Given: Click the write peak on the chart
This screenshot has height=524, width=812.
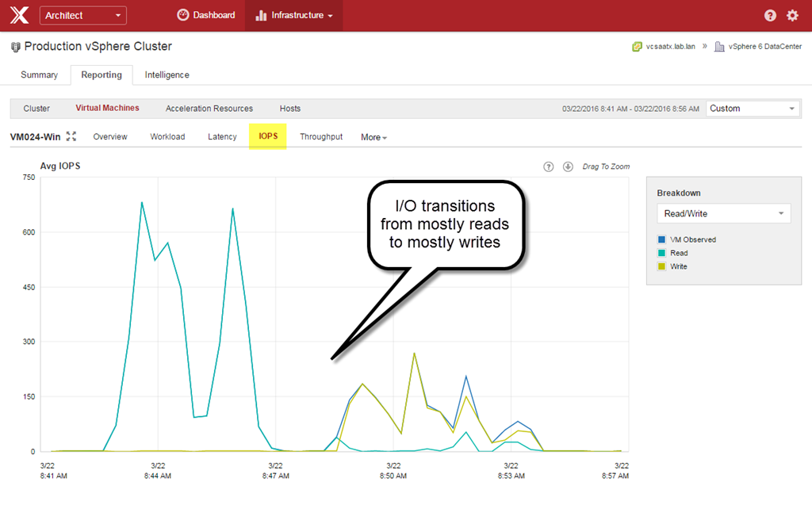Looking at the screenshot, I should coord(414,354).
